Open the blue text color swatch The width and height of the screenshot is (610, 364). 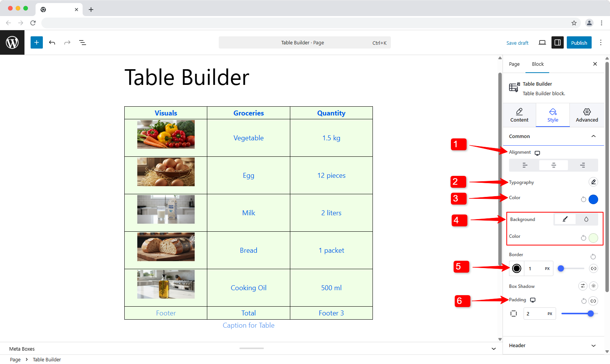[593, 199]
